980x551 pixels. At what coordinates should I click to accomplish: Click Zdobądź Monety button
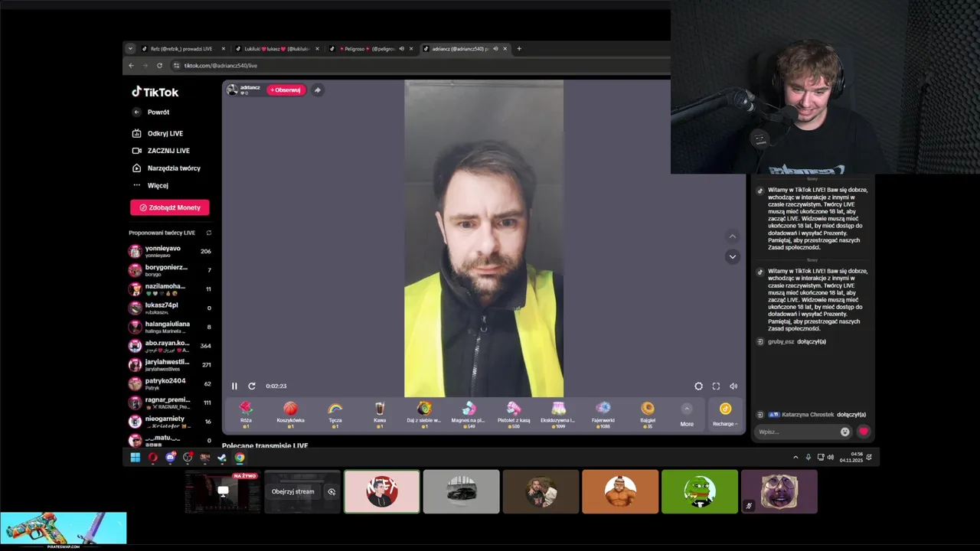pos(169,207)
